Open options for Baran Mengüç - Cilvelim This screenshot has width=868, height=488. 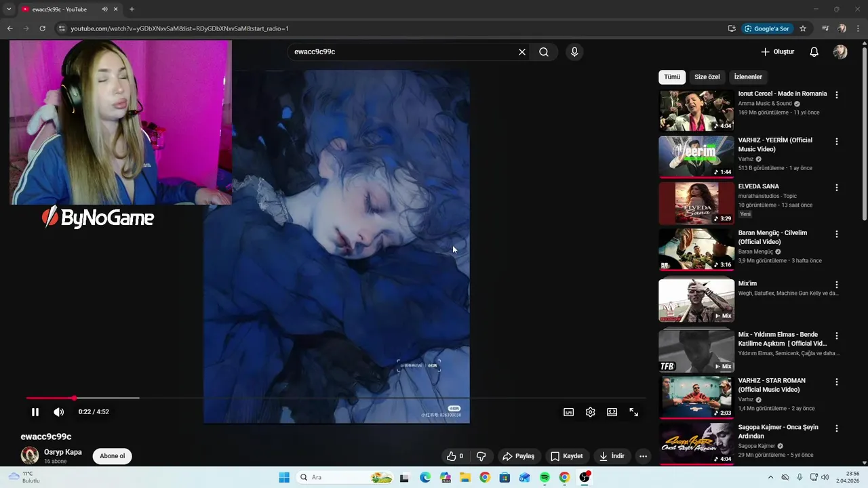837,234
